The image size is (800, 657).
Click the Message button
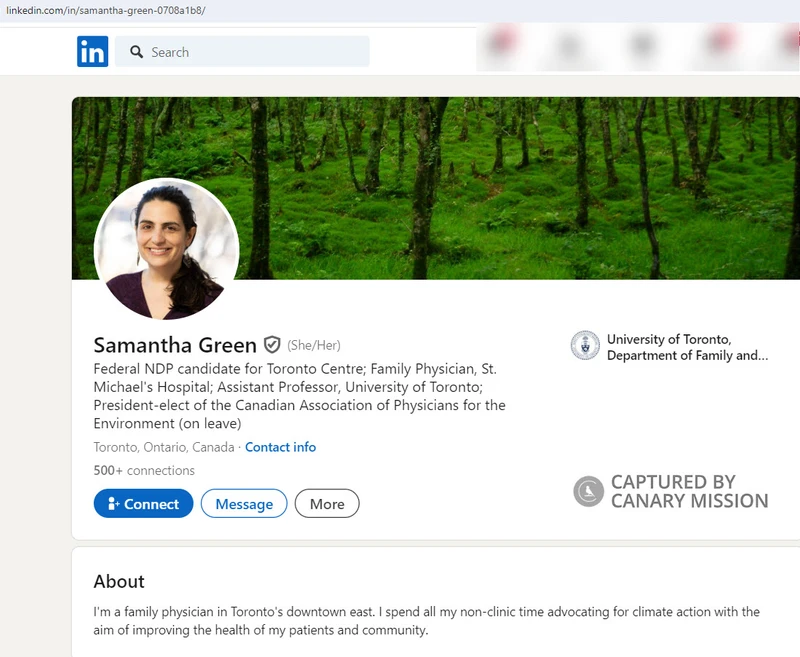point(244,503)
